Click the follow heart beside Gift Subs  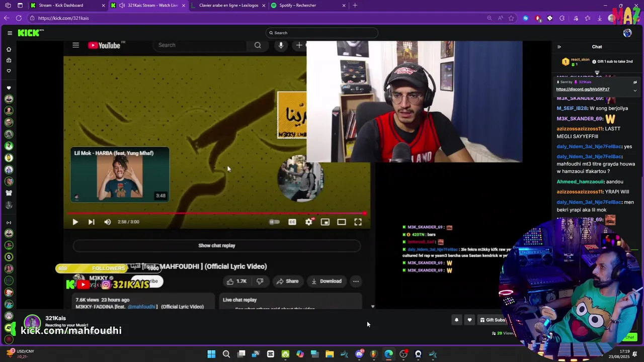[x=469, y=320]
